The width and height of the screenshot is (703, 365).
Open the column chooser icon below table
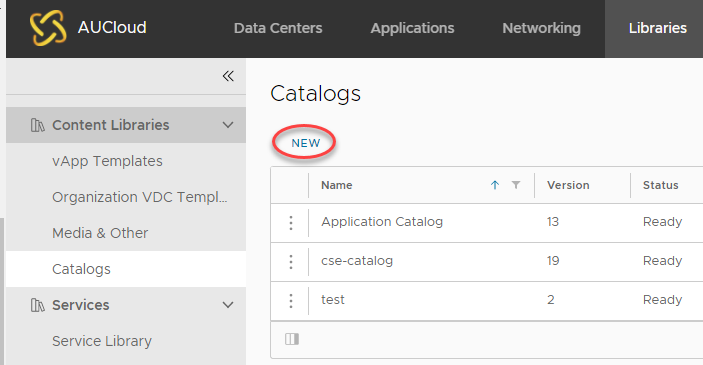point(292,339)
